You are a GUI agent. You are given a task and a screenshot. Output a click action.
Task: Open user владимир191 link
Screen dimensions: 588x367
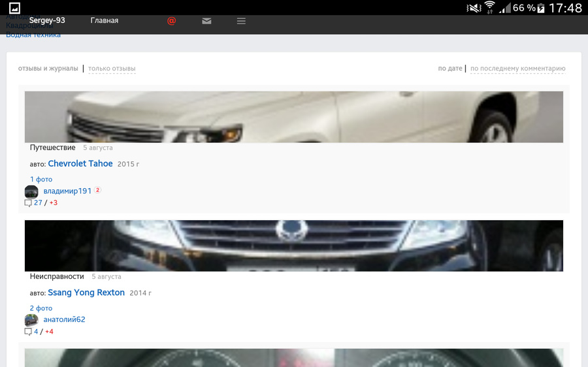click(x=67, y=191)
